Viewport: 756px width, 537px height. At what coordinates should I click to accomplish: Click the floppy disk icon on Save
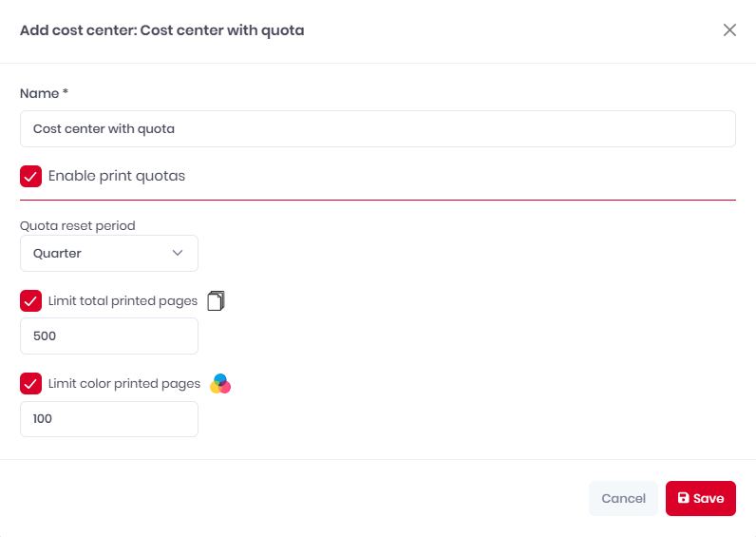pyautogui.click(x=684, y=498)
